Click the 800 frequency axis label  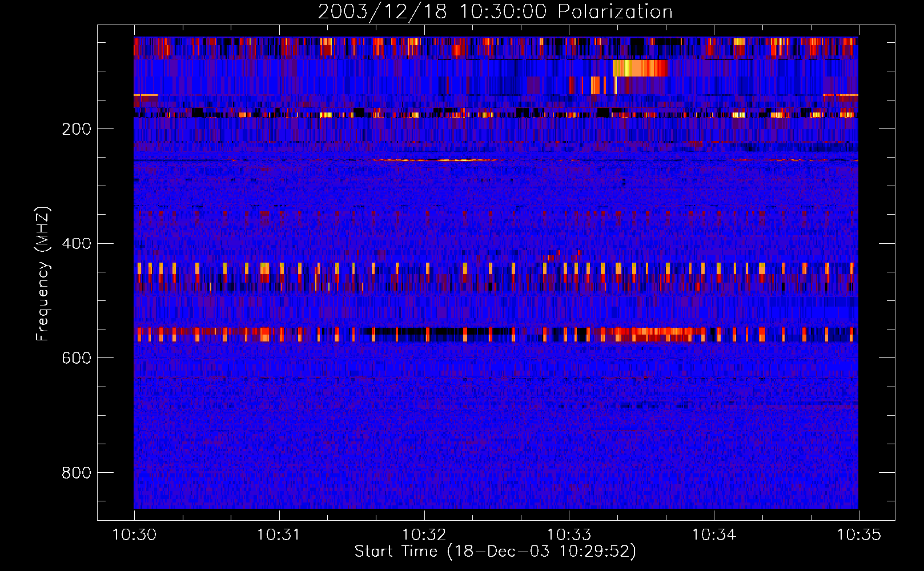[77, 473]
